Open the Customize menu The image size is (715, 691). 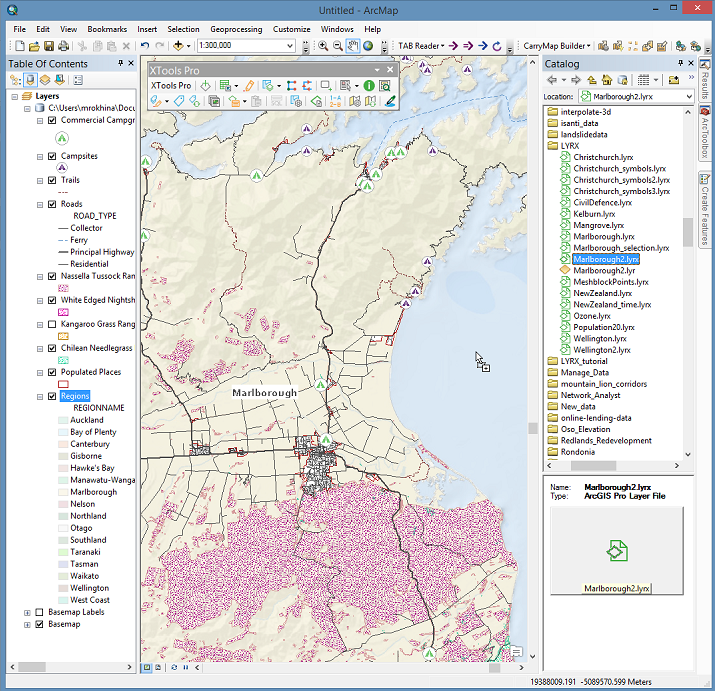coord(291,29)
